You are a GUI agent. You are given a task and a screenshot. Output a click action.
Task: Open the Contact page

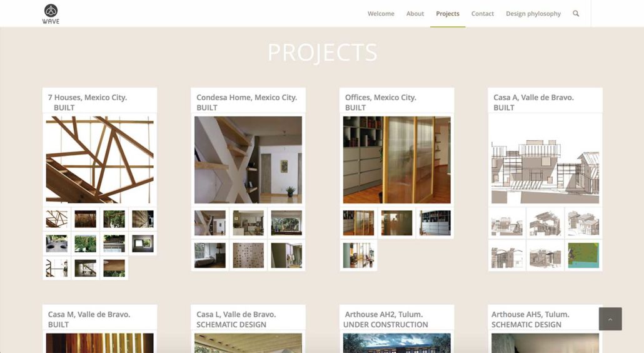(482, 14)
